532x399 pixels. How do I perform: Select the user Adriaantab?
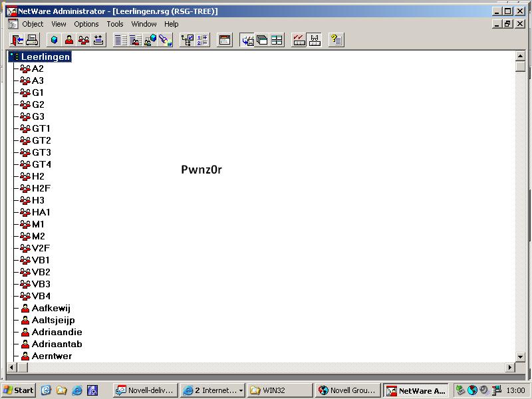point(57,344)
